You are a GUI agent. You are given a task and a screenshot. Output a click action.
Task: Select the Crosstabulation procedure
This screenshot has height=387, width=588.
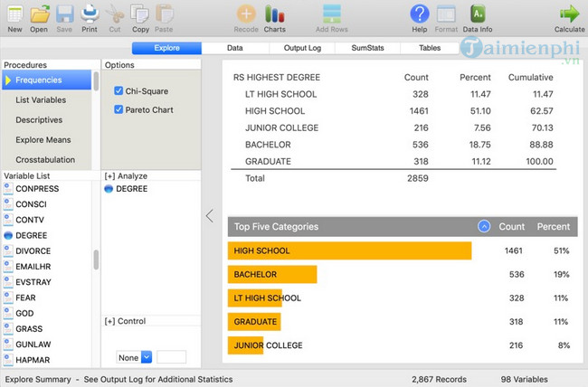(45, 160)
